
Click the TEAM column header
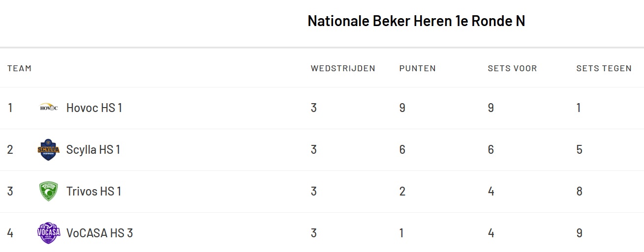20,68
